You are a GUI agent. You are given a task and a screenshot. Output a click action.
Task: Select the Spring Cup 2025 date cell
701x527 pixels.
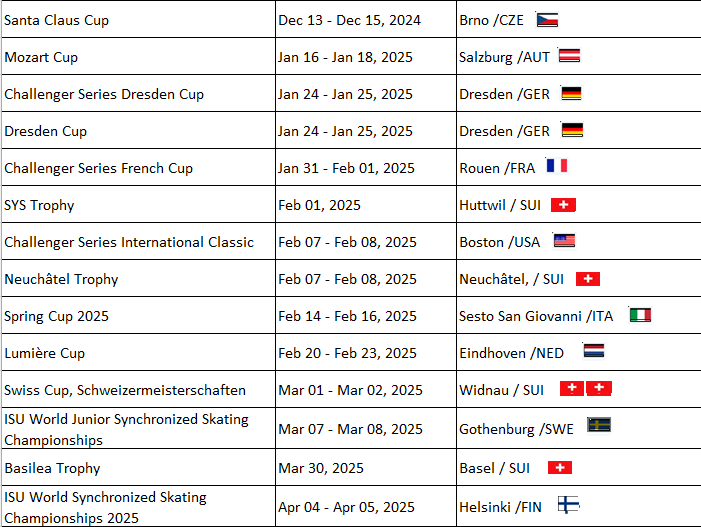click(x=366, y=315)
